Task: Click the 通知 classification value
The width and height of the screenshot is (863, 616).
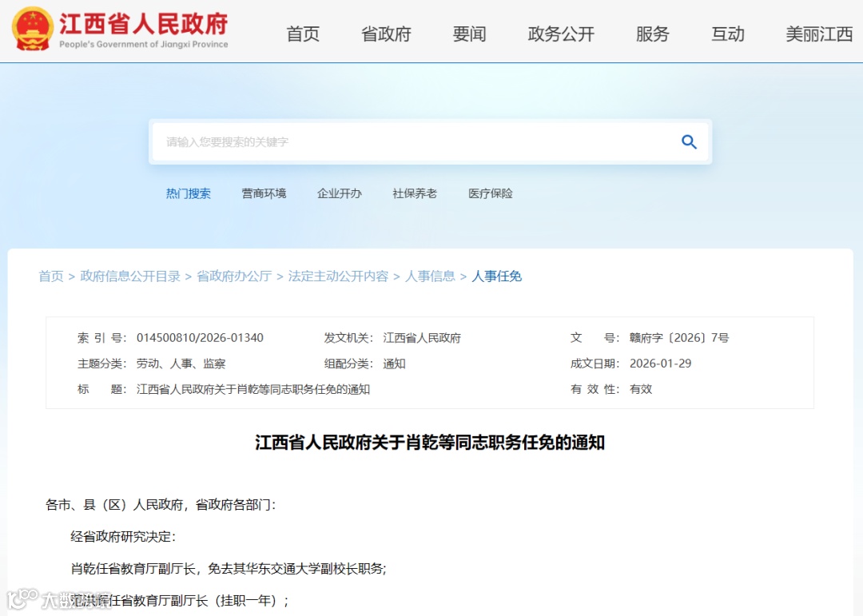Action: (394, 364)
